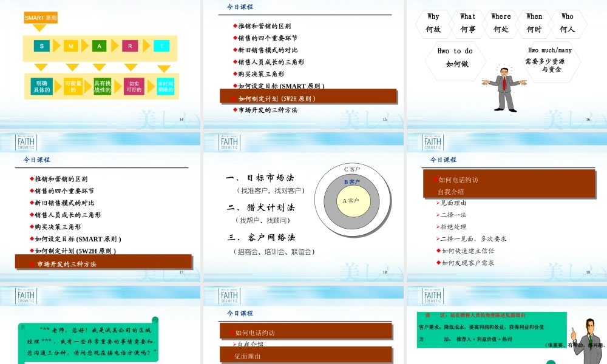Select the 切实可行的 box on slide 14
The width and height of the screenshot is (607, 364).
click(134, 86)
